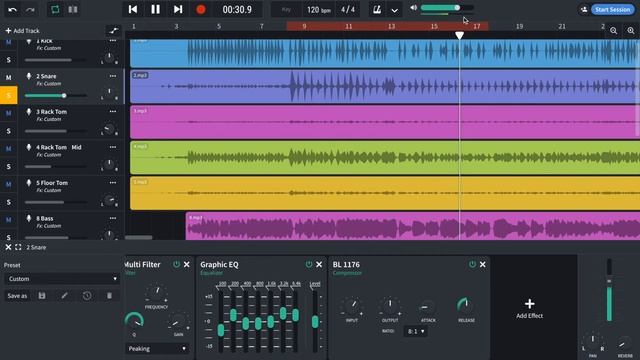Click the 8 Bass microphone icon
640x360 pixels.
[29, 218]
